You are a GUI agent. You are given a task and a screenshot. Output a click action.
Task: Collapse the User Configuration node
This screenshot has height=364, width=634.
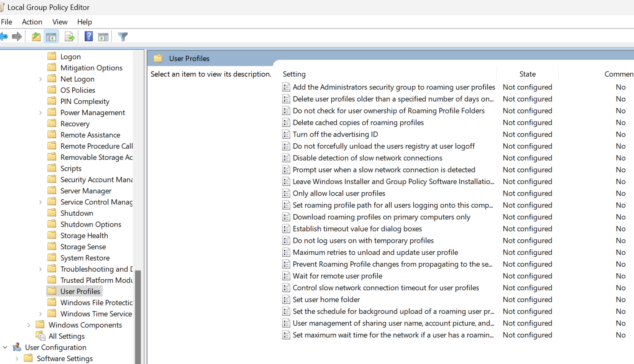pos(5,347)
